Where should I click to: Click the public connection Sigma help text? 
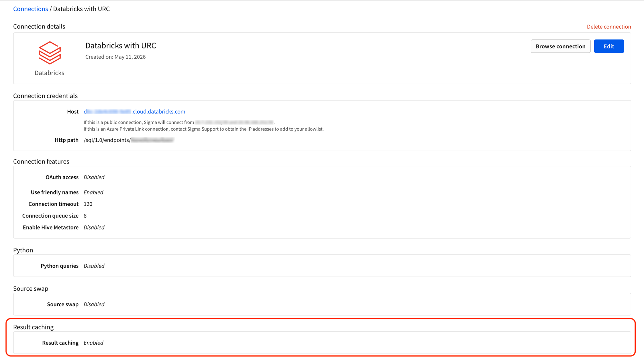[x=179, y=122]
